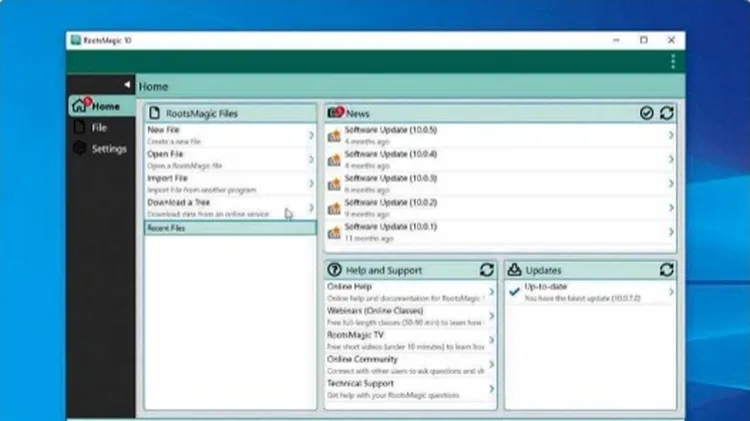Expand chevron for Software Update (10.0.1)
The width and height of the screenshot is (750, 421).
(x=671, y=232)
